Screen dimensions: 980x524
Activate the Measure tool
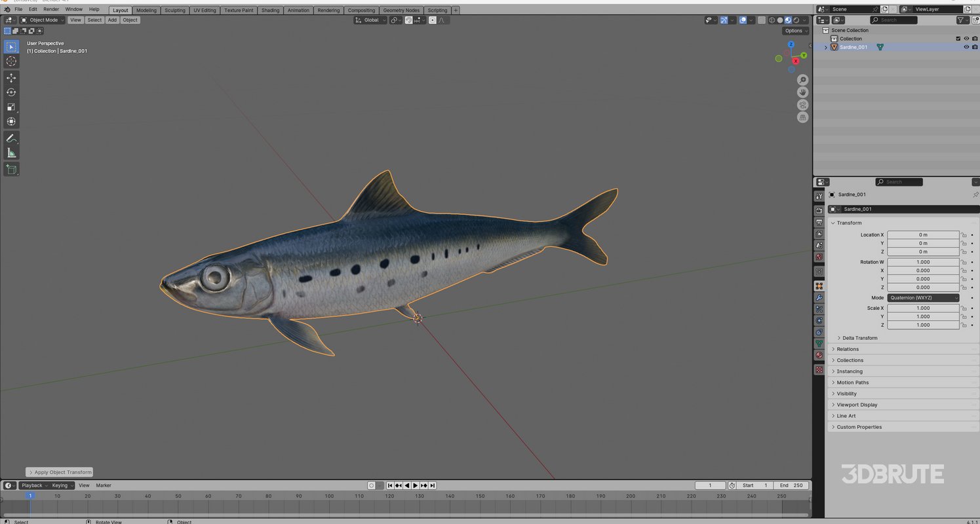tap(11, 153)
